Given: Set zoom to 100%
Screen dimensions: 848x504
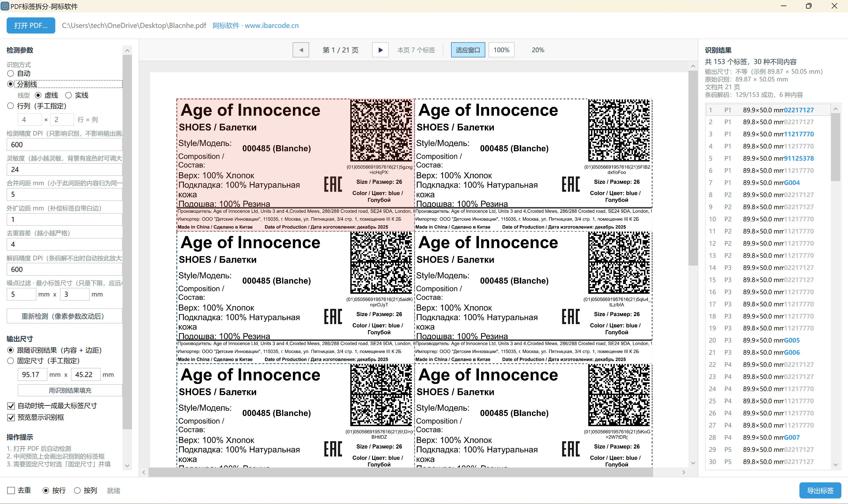Looking at the screenshot, I should coord(501,50).
